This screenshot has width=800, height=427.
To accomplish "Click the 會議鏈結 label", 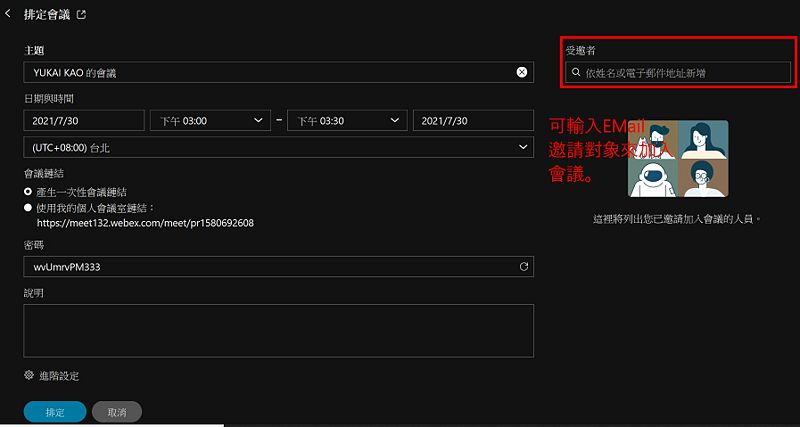I will tap(43, 174).
